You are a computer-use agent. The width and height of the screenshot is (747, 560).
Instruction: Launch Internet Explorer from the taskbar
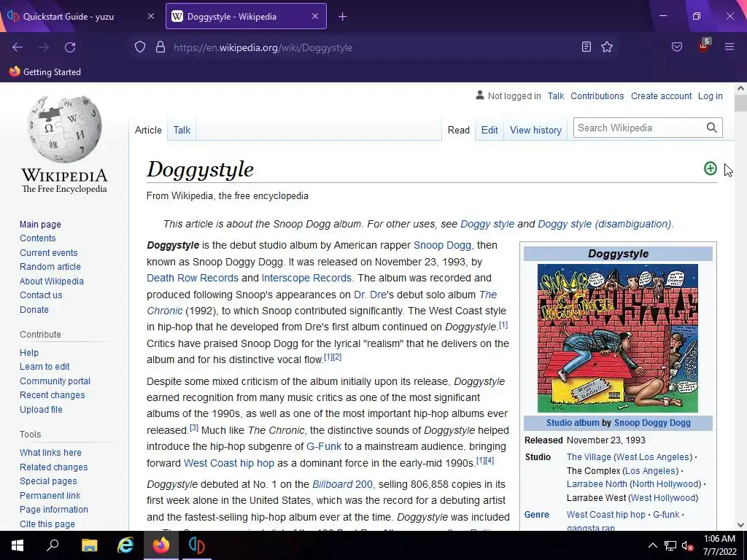[x=125, y=545]
